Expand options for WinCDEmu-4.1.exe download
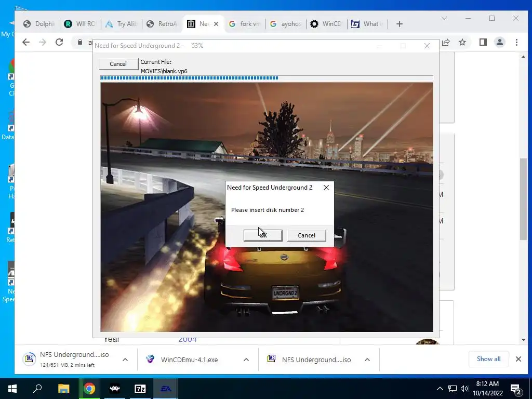 pyautogui.click(x=246, y=360)
